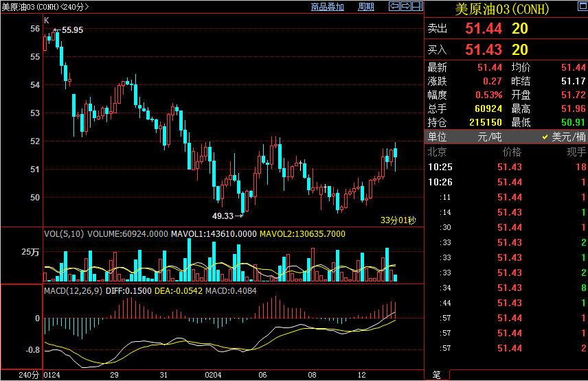
Task: Select the 笔 tab in trade panel
Action: pos(436,375)
